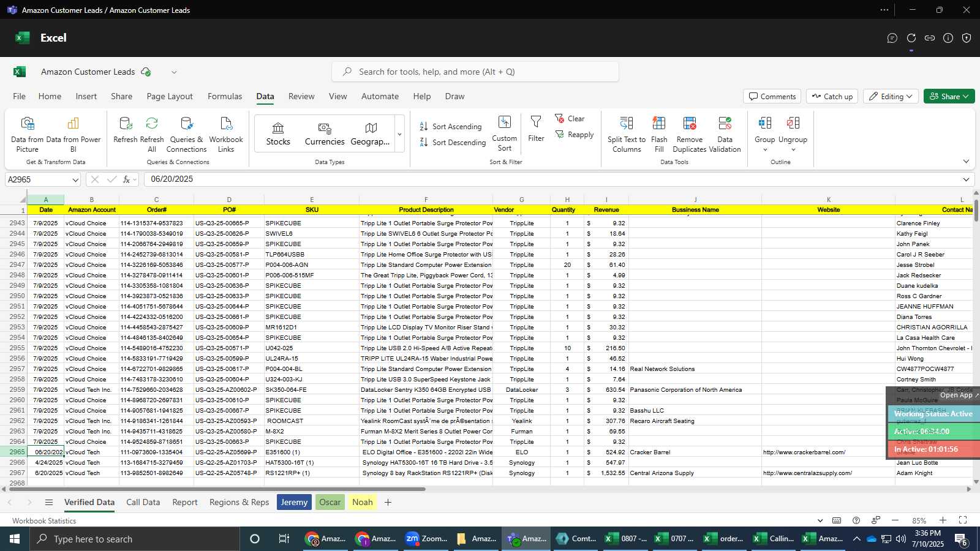Open the Formulas ribbon tab
Image resolution: width=980 pixels, height=551 pixels.
225,97
